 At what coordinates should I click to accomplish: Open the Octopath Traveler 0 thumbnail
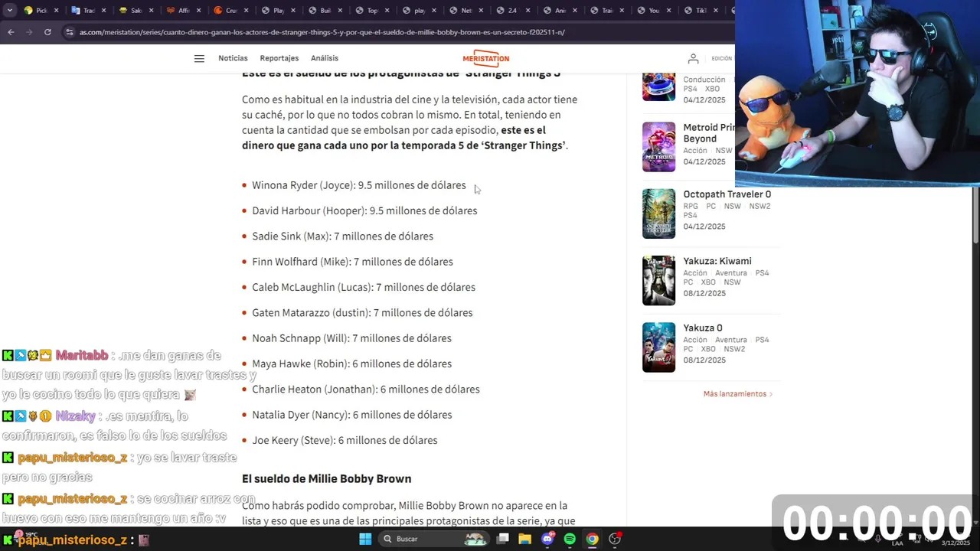(x=658, y=214)
